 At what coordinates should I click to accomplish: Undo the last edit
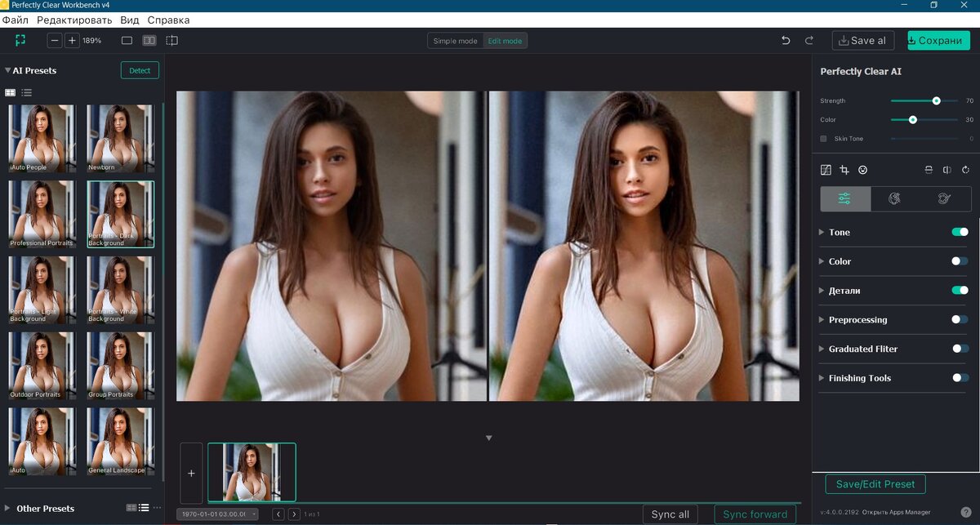[x=786, y=40]
